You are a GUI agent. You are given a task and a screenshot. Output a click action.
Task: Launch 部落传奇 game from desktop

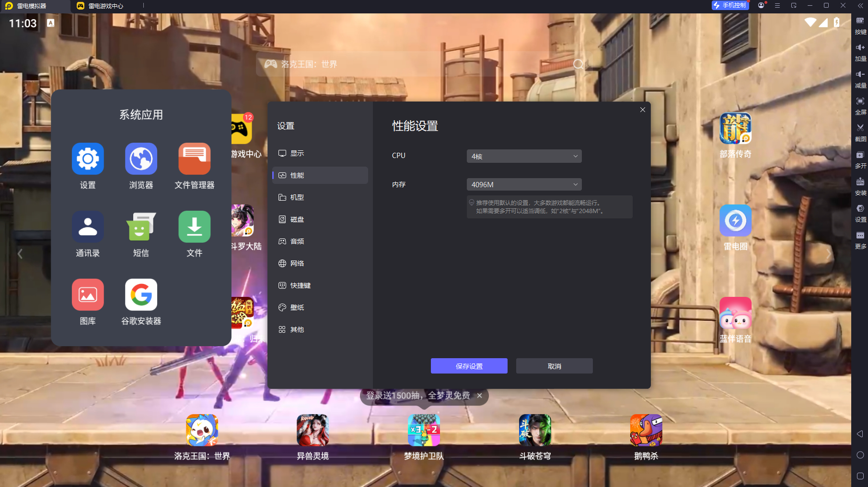pos(735,128)
